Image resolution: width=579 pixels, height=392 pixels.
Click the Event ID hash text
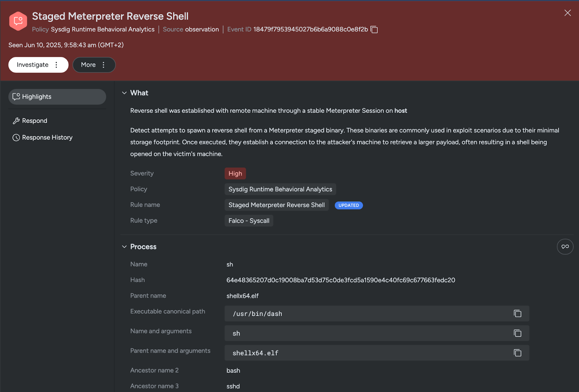point(310,29)
